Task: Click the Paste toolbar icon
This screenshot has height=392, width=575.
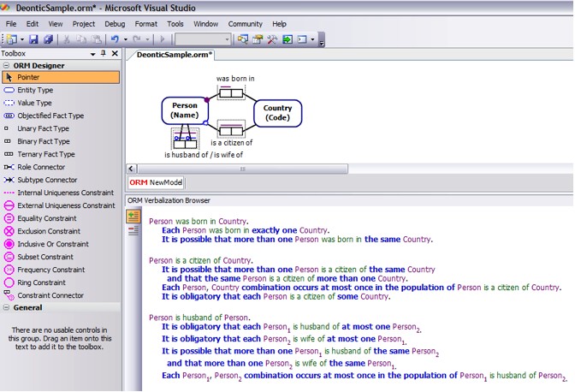Action: (97, 39)
